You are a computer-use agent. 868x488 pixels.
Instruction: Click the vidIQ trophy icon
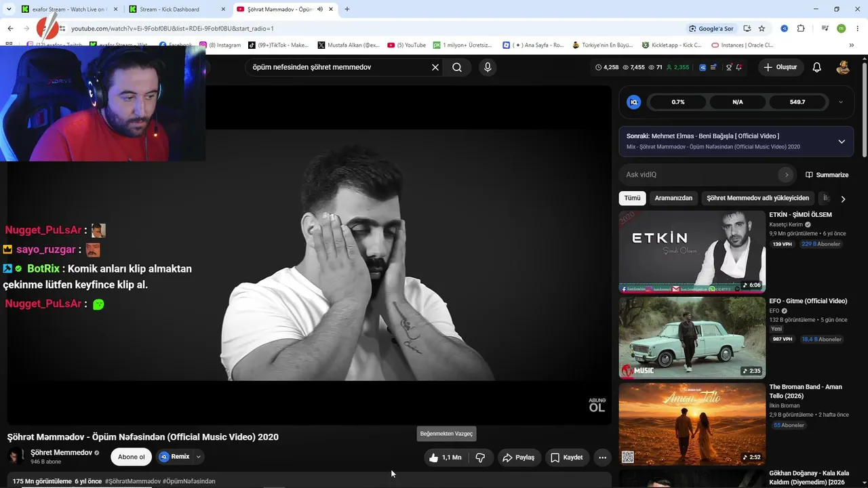[729, 67]
